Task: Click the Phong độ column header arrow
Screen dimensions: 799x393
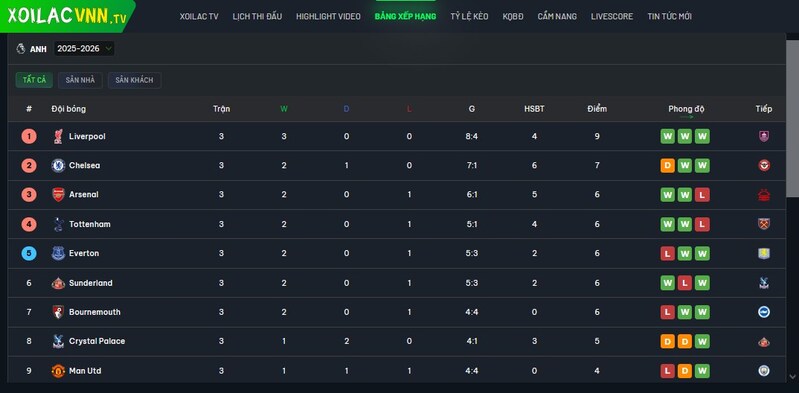Action: [686, 117]
